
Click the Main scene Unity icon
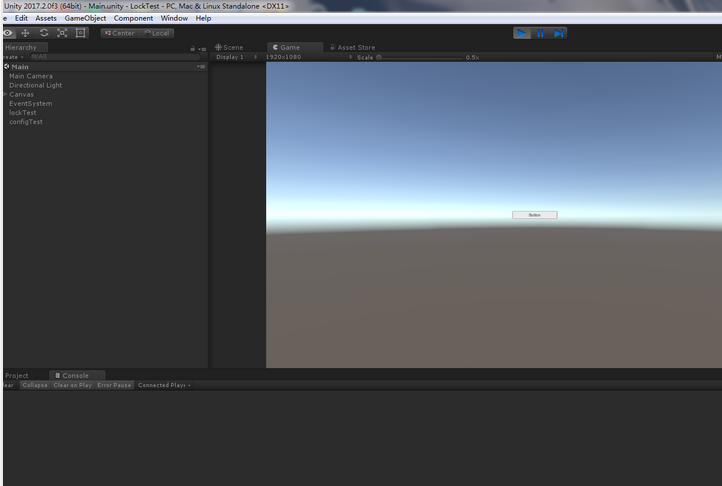(x=6, y=67)
